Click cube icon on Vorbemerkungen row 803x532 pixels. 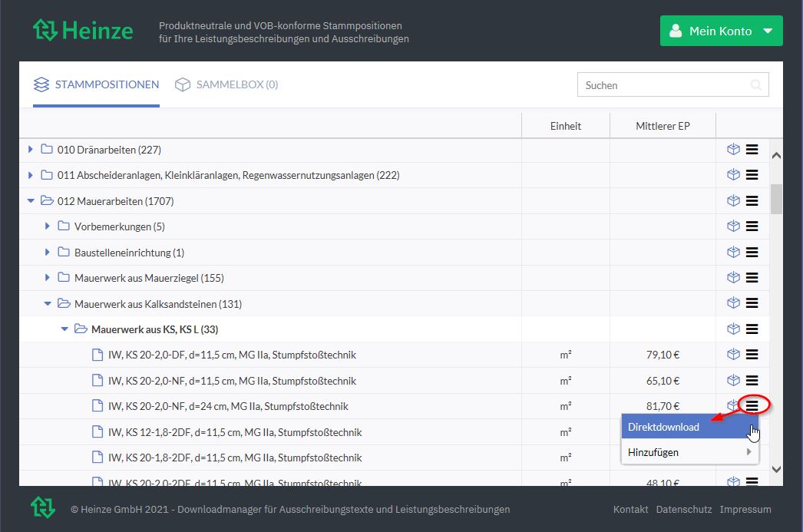(733, 226)
